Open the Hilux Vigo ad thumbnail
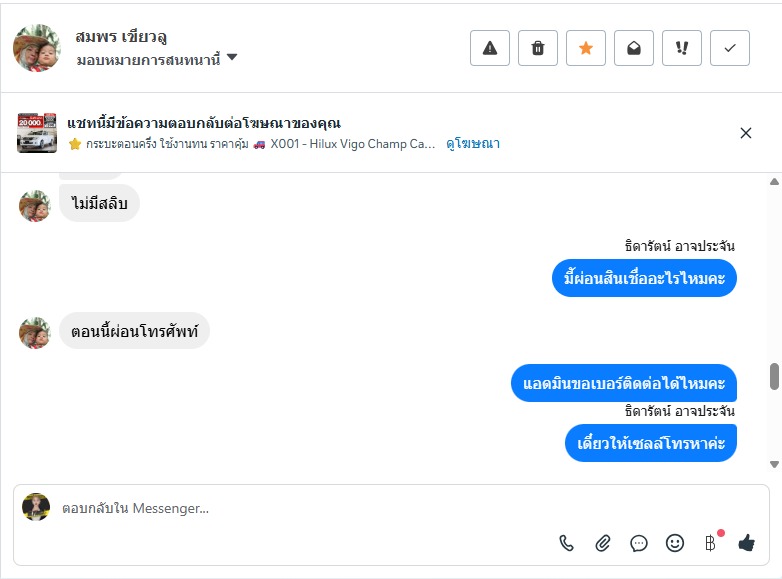This screenshot has width=782, height=579. coord(37,133)
